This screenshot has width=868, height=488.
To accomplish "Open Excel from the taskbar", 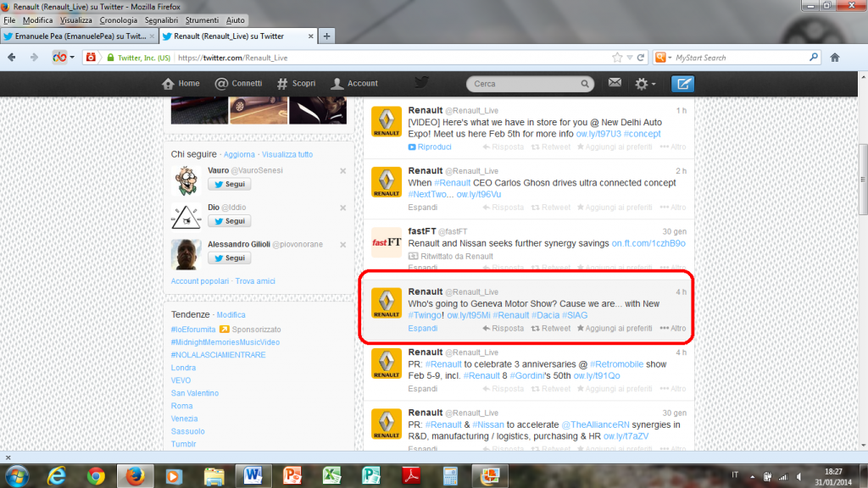I will pos(331,476).
